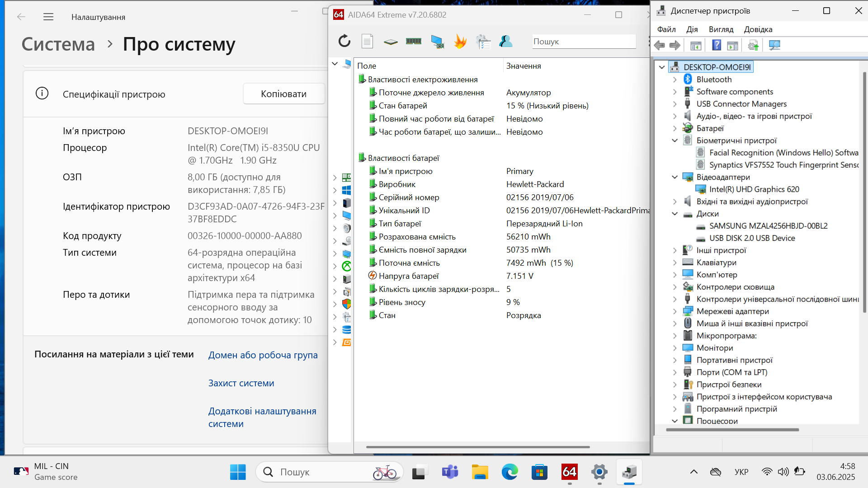This screenshot has width=868, height=488.
Task: Open Microsoft Teams from the taskbar
Action: 450,472
